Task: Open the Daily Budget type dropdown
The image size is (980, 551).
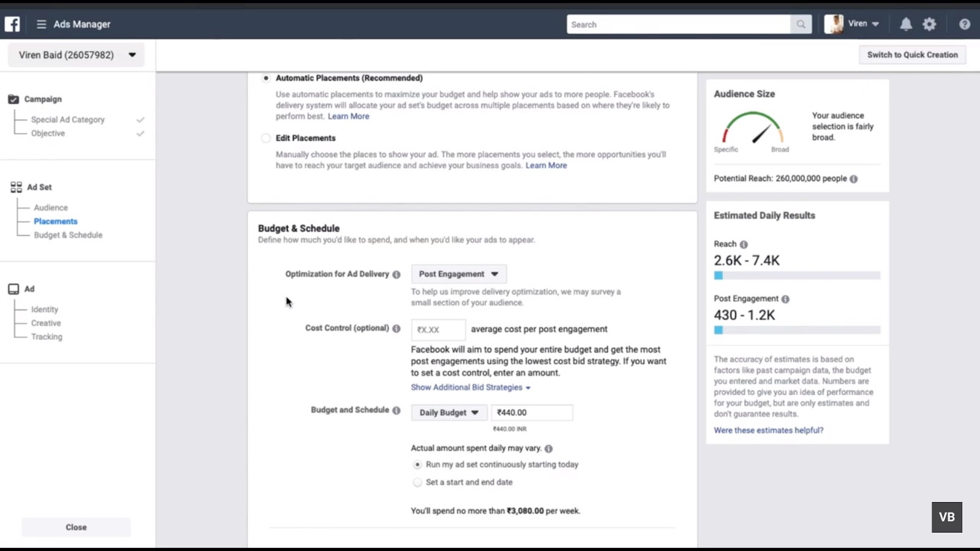Action: pyautogui.click(x=449, y=413)
